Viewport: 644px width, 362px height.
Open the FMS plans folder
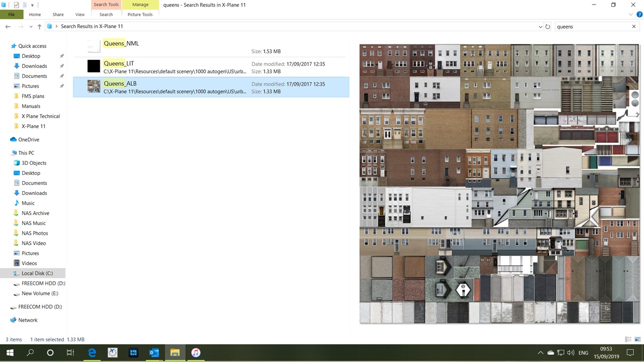(33, 96)
